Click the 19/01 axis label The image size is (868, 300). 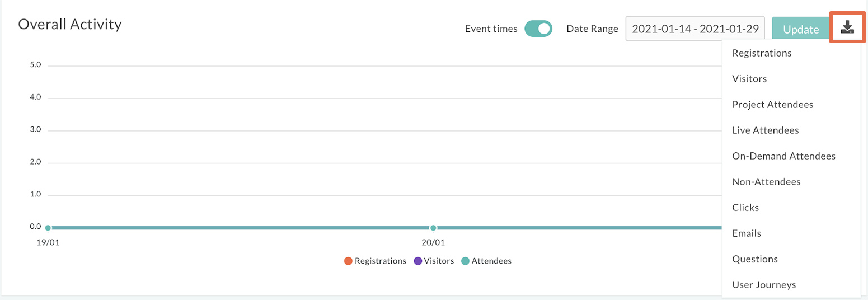pos(47,243)
